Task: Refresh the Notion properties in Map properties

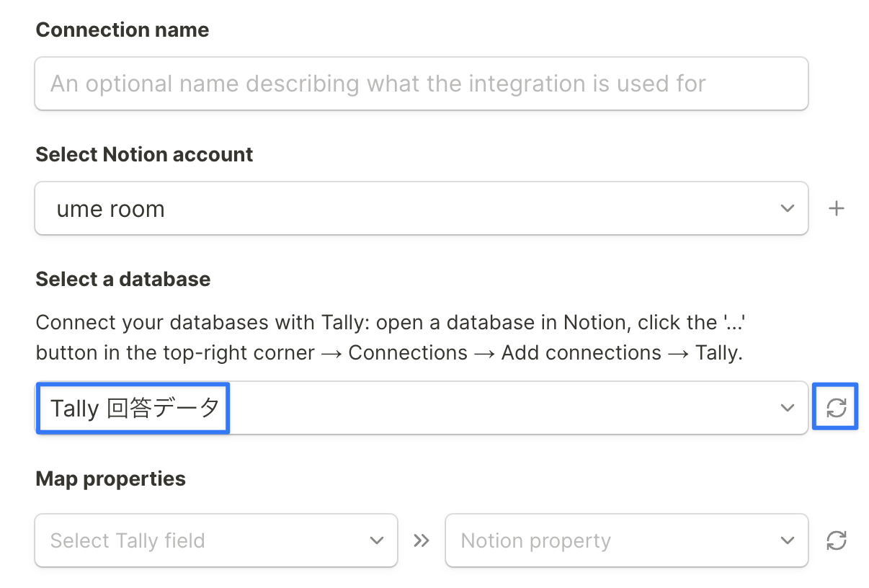Action: (x=837, y=540)
